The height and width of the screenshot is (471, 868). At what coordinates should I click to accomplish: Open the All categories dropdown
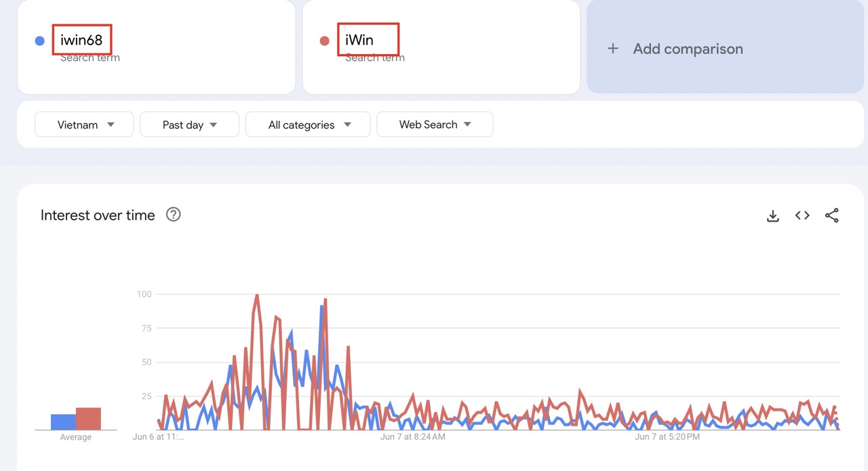click(x=308, y=125)
